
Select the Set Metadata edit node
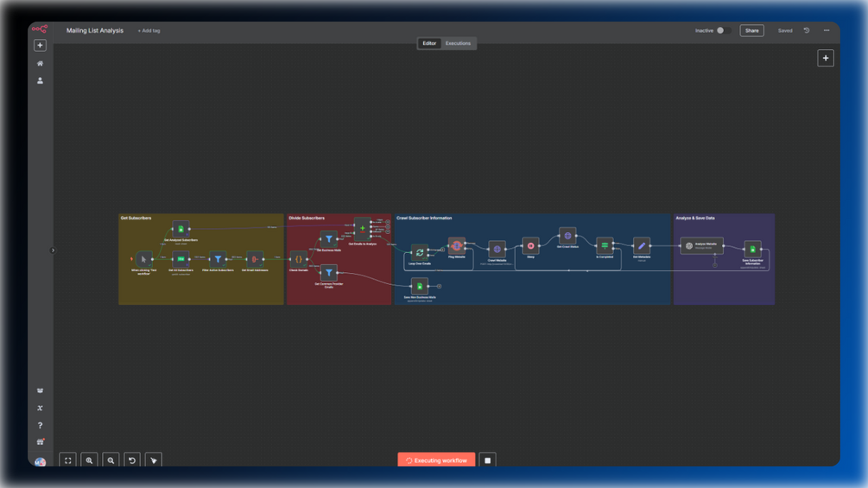point(642,245)
